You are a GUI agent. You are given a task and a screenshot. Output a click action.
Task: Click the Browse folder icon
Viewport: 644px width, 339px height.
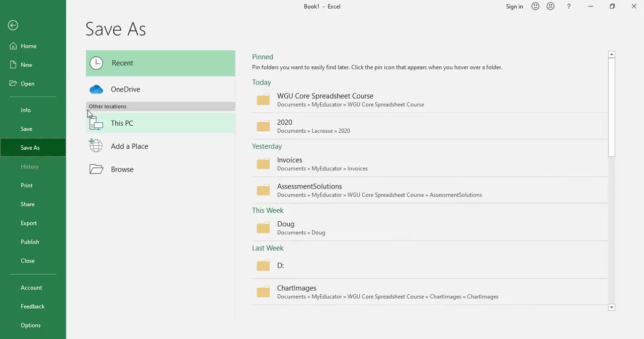pos(96,169)
